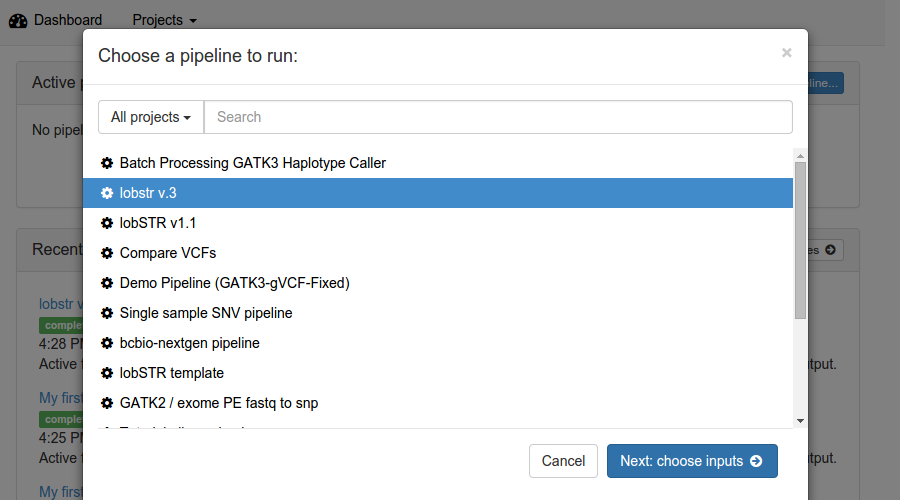The height and width of the screenshot is (500, 900).
Task: Open the Projects dropdown menu
Action: pyautogui.click(x=164, y=20)
